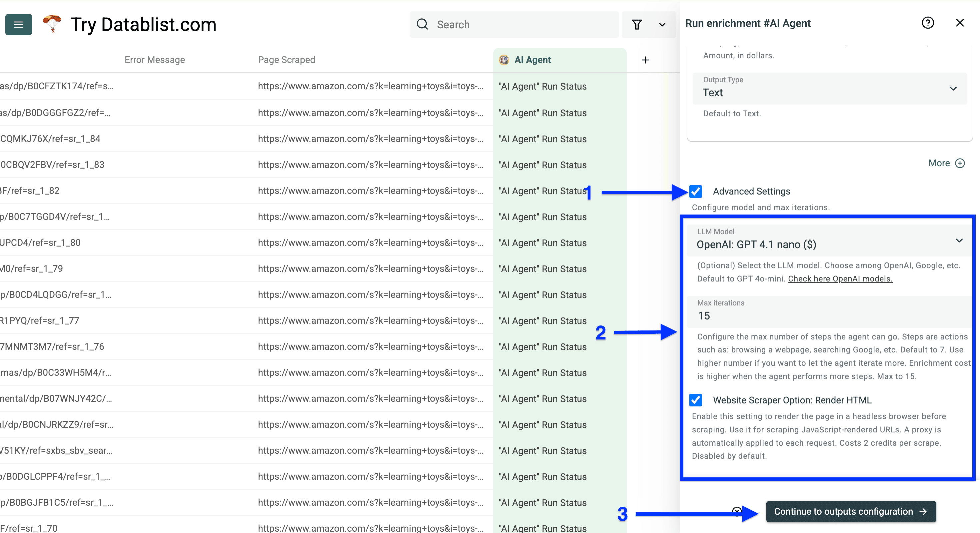The width and height of the screenshot is (980, 533).
Task: Disable the Website Scraper Render HTML checkbox
Action: (x=696, y=400)
